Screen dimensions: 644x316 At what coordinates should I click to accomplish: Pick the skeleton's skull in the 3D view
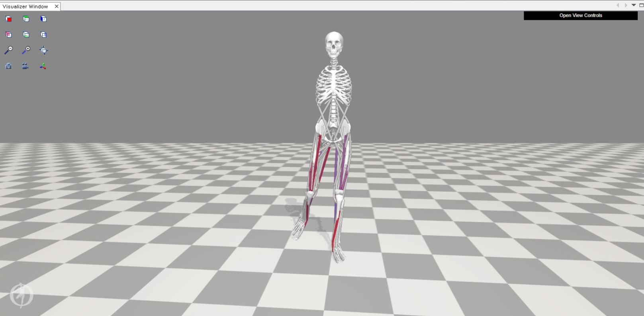click(x=334, y=43)
